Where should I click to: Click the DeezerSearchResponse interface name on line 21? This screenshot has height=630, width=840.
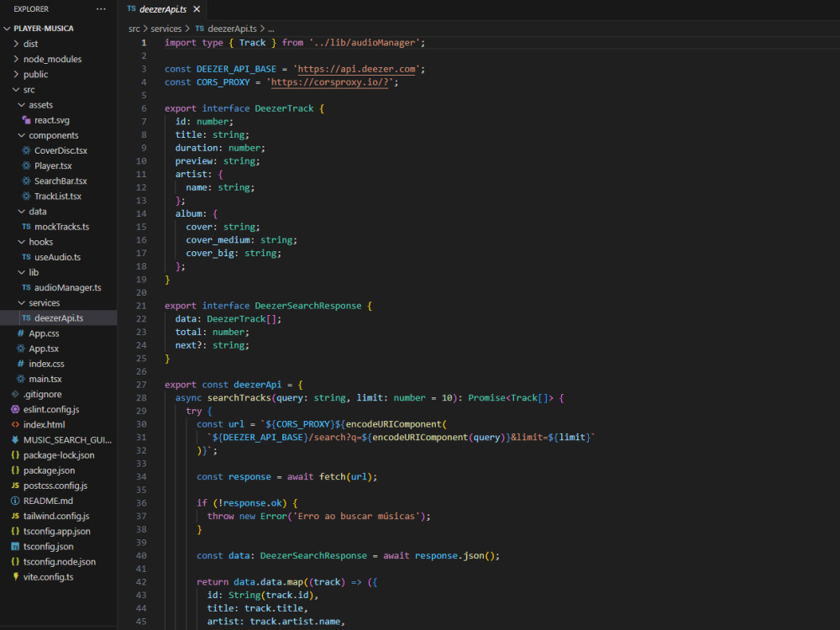(x=308, y=306)
